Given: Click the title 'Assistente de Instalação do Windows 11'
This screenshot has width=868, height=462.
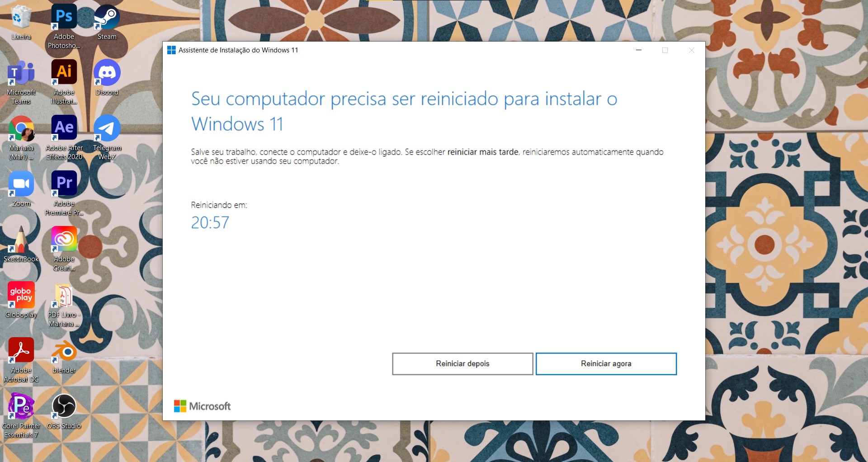Looking at the screenshot, I should pos(238,50).
